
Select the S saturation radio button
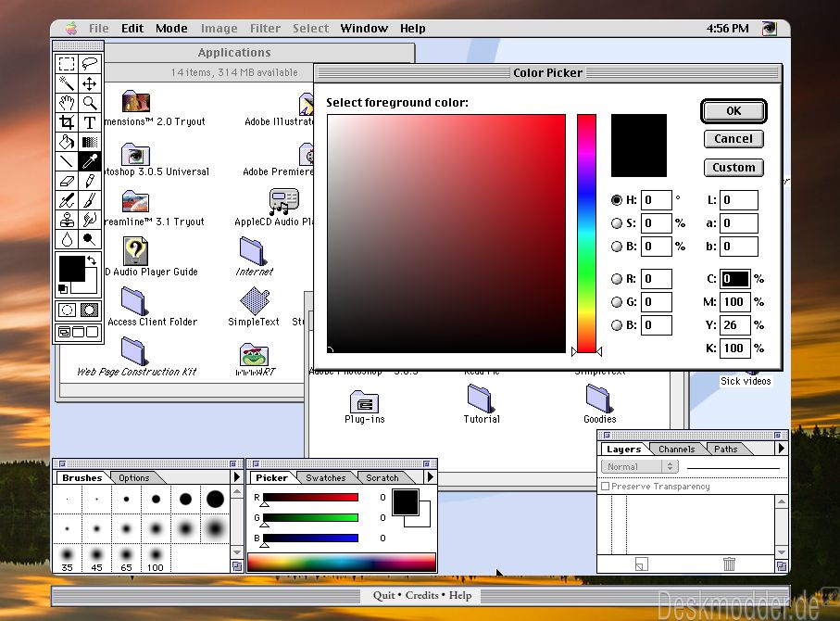(x=617, y=223)
